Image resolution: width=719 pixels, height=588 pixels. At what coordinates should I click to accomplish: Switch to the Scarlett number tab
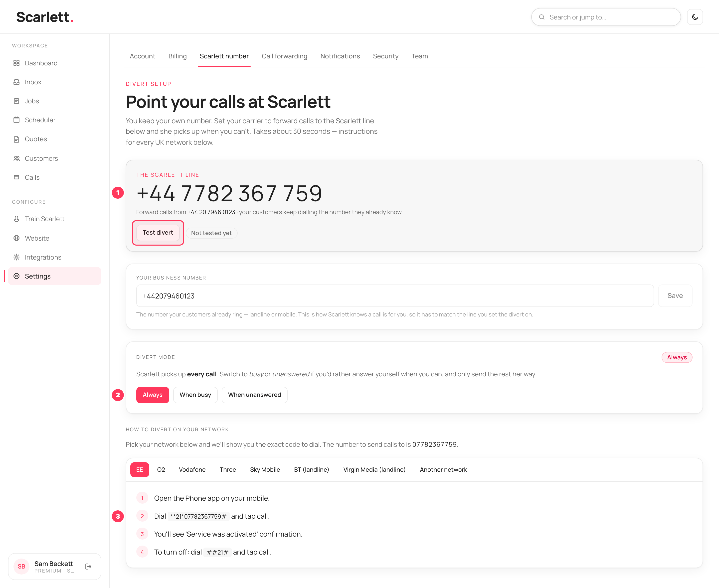point(224,56)
